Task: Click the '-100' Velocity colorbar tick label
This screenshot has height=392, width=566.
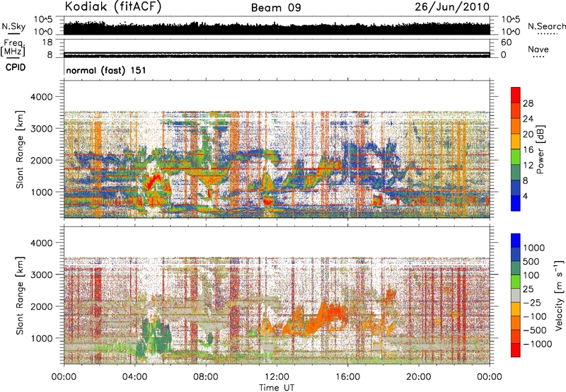Action: [x=535, y=316]
